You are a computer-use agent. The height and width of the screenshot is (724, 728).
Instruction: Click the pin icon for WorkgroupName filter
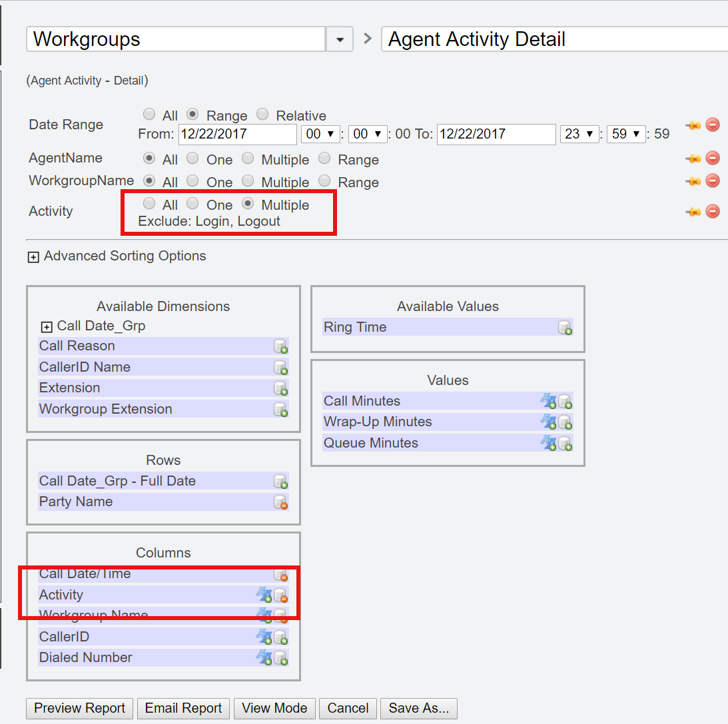[693, 181]
